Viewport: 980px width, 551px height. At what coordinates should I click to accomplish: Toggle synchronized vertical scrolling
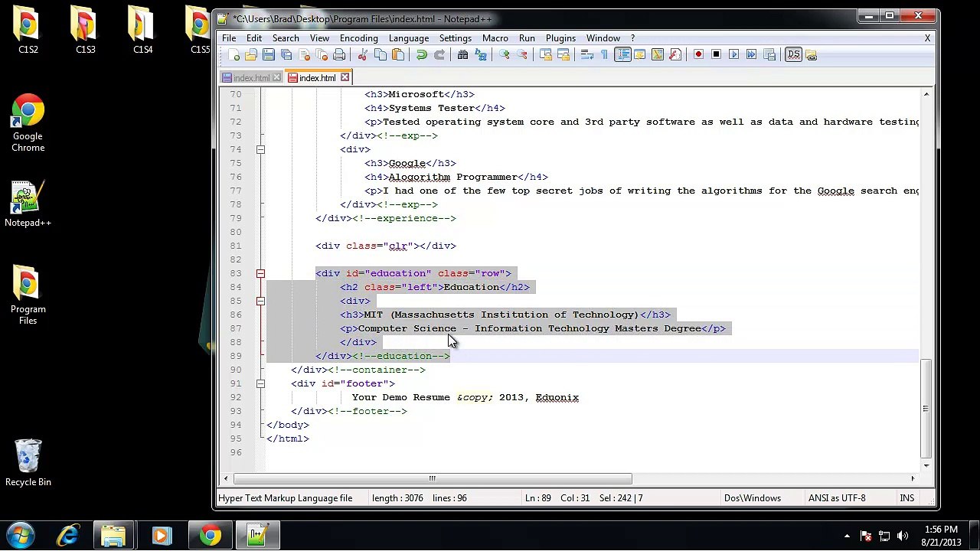click(546, 55)
